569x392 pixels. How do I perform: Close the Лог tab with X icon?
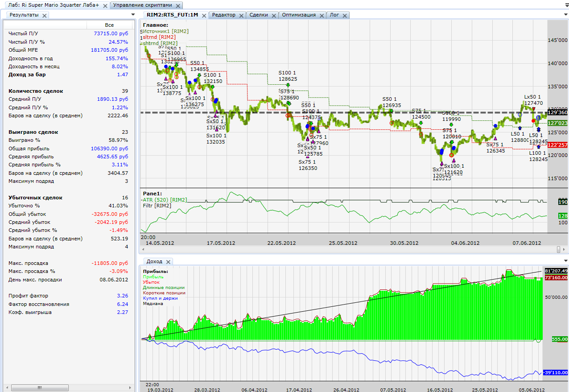(x=345, y=15)
